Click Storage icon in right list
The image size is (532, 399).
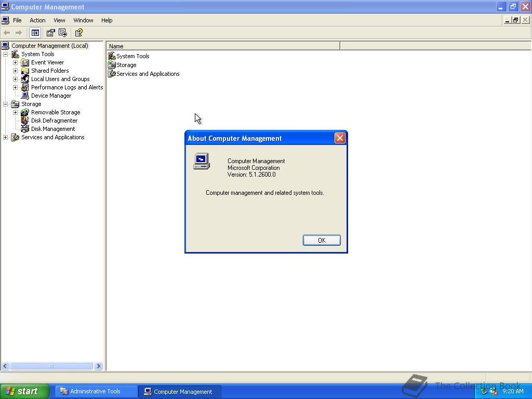pos(112,65)
